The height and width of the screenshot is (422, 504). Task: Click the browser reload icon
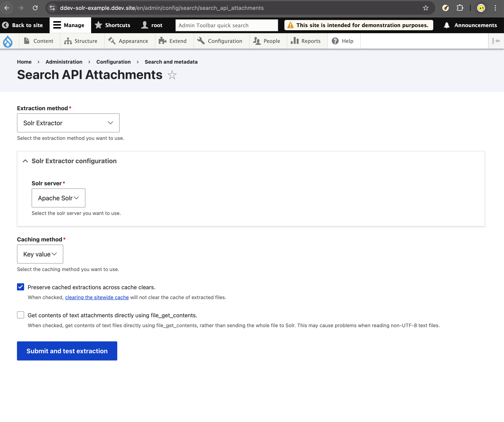point(35,8)
